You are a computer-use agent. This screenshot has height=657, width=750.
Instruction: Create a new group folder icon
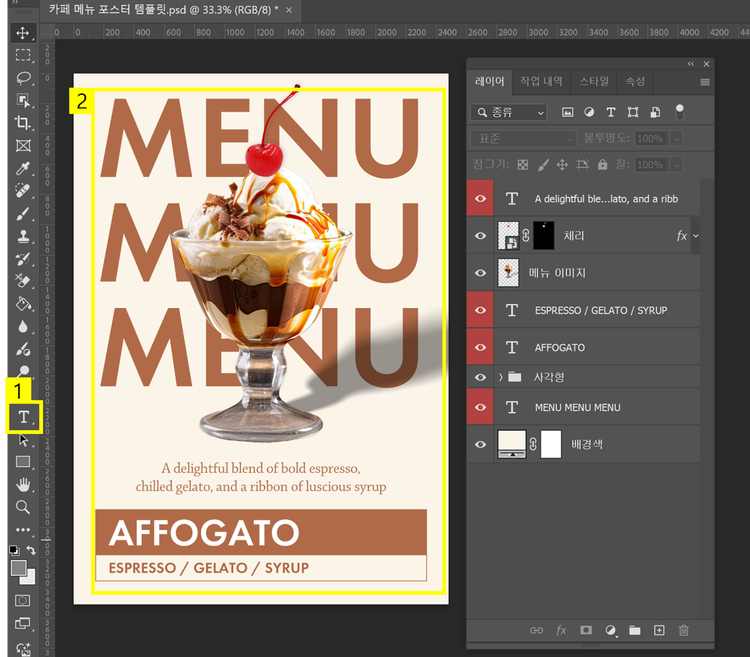click(634, 630)
